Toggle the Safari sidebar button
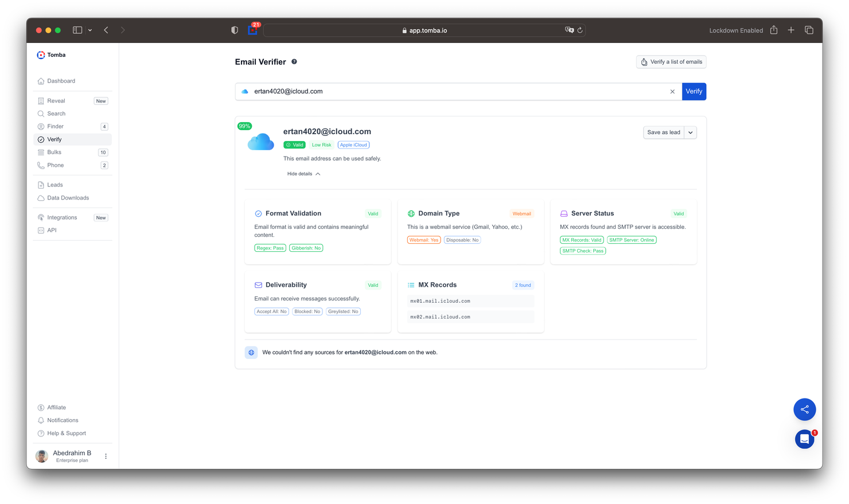Viewport: 849px width, 504px height. [x=77, y=30]
